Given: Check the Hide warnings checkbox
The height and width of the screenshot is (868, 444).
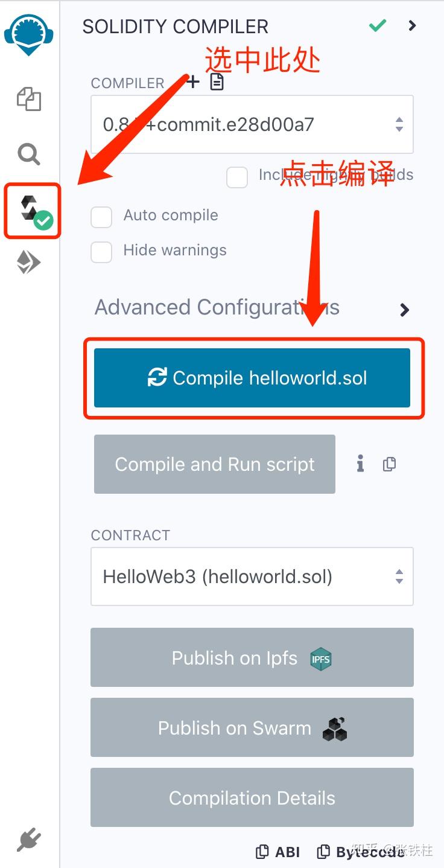Looking at the screenshot, I should [x=101, y=252].
